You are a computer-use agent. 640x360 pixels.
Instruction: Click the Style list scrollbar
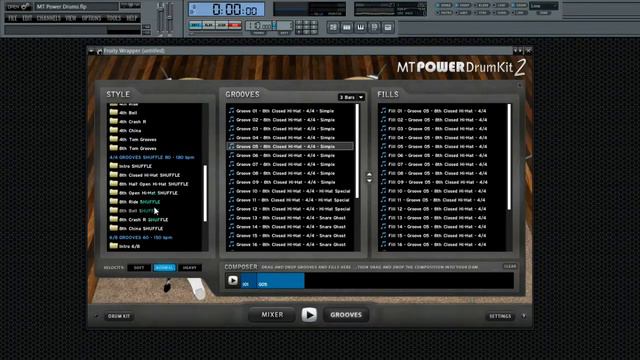[x=205, y=193]
